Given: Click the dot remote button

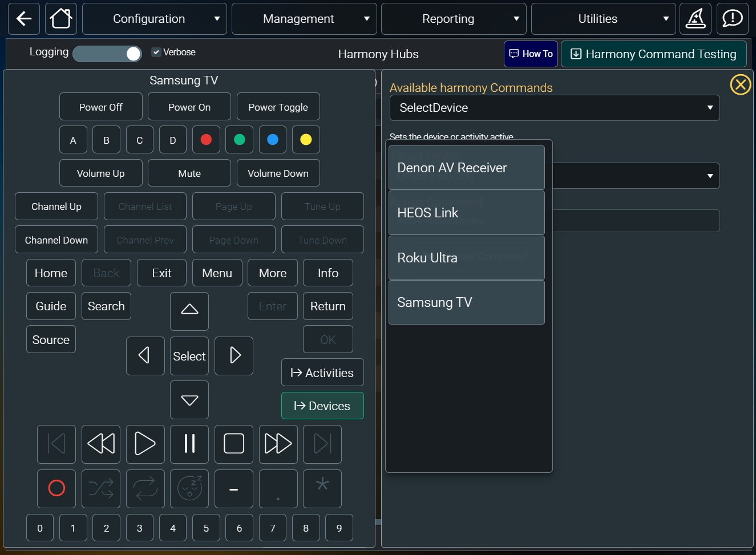Looking at the screenshot, I should pos(278,489).
